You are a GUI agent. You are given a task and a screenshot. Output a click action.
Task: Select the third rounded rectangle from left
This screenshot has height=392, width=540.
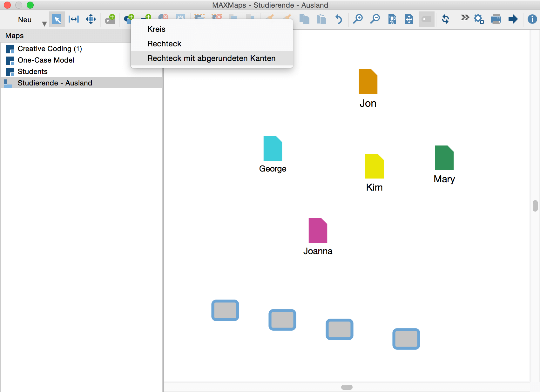(340, 329)
